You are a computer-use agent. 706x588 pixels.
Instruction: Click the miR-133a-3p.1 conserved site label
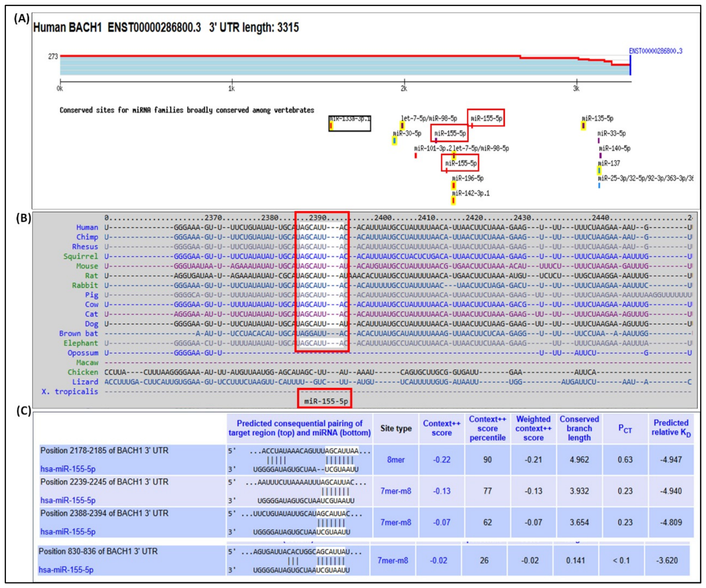click(350, 119)
